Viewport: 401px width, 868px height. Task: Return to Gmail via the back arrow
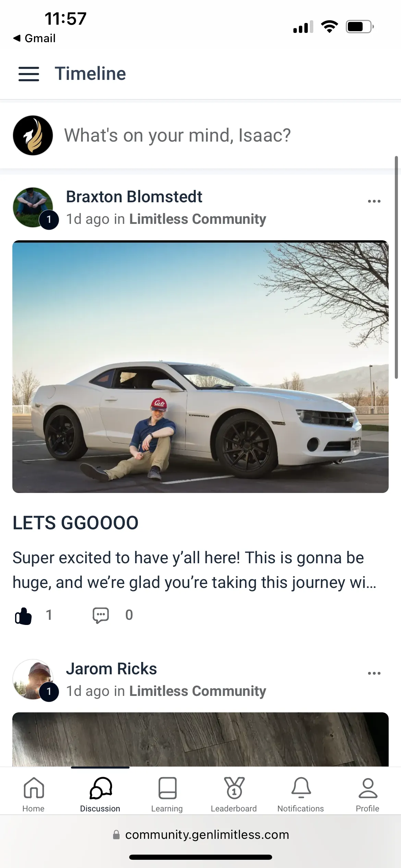point(34,38)
